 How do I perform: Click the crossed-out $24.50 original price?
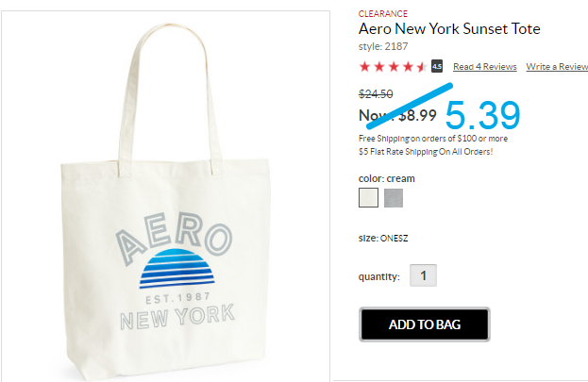tap(376, 93)
